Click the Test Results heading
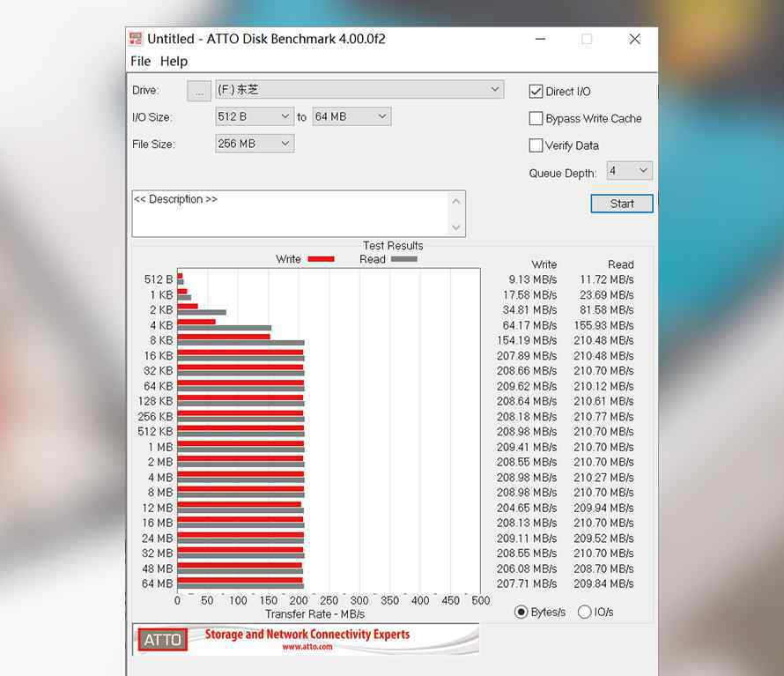This screenshot has height=676, width=784. pyautogui.click(x=393, y=246)
